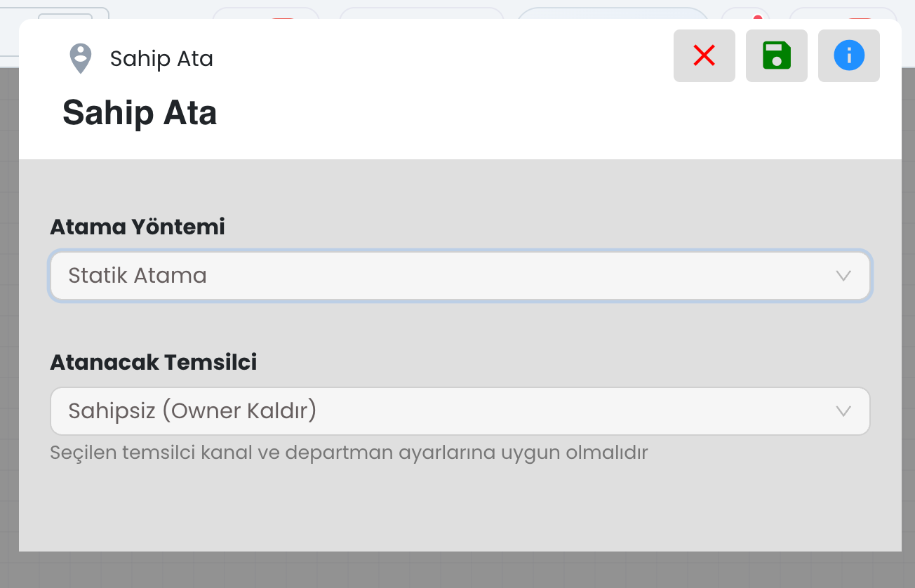
Task: Open the blue info icon
Action: [848, 56]
